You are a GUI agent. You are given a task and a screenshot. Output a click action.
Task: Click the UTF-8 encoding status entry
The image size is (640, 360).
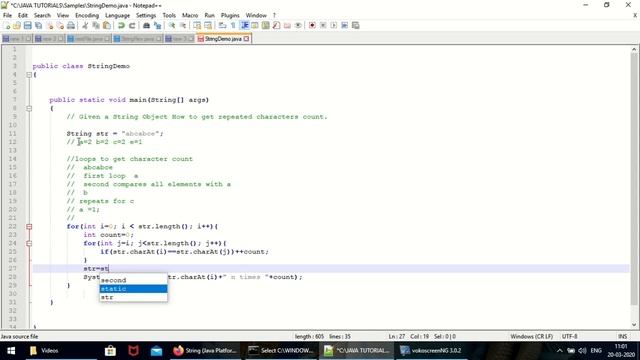pos(569,337)
